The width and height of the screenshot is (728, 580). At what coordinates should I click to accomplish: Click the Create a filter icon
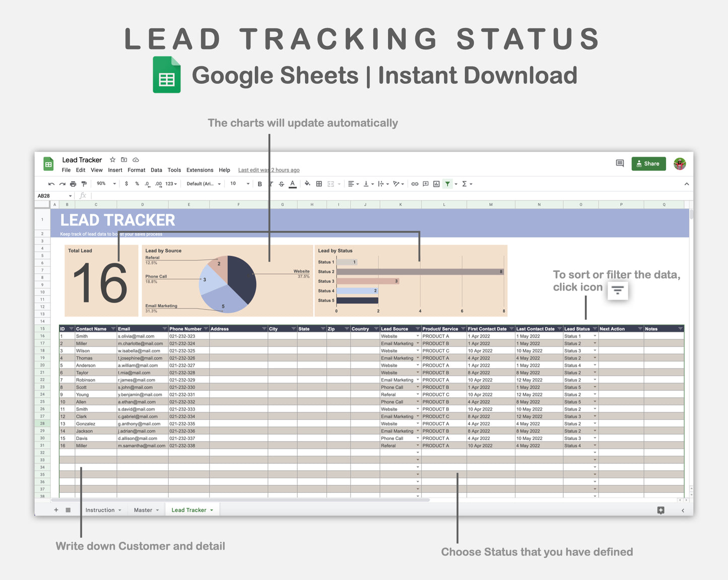click(x=447, y=183)
